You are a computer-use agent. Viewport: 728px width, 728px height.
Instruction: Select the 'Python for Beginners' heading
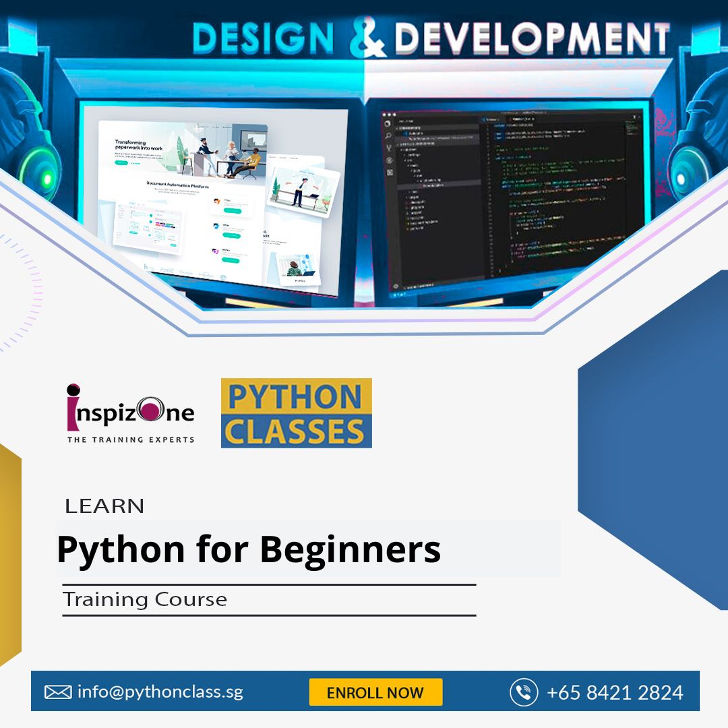click(249, 550)
